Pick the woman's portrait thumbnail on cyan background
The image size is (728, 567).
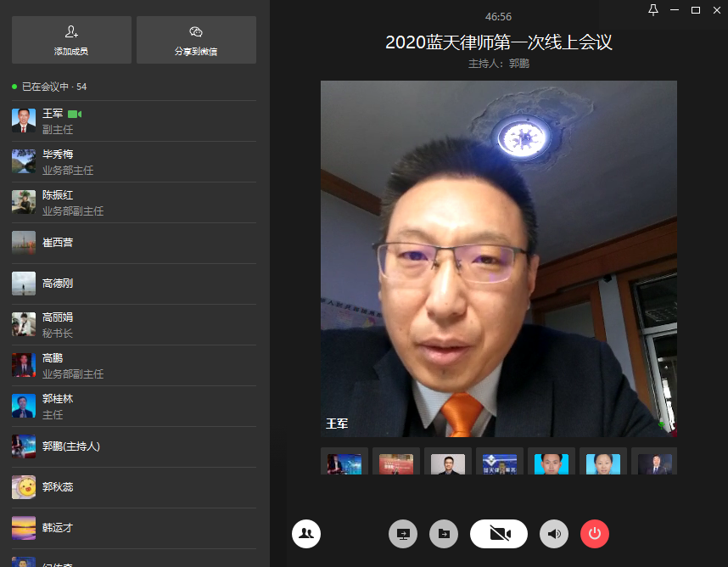coord(603,461)
